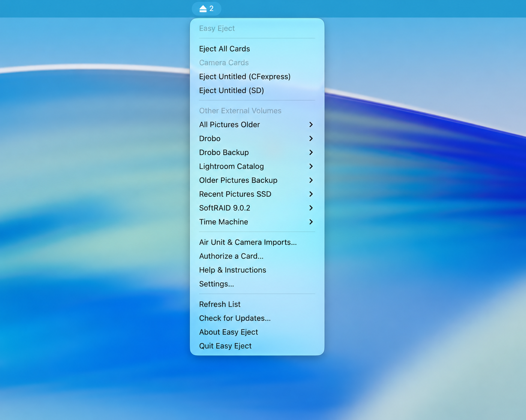The height and width of the screenshot is (420, 526).
Task: Expand the Drobo Backup chevron arrow
Action: point(311,152)
